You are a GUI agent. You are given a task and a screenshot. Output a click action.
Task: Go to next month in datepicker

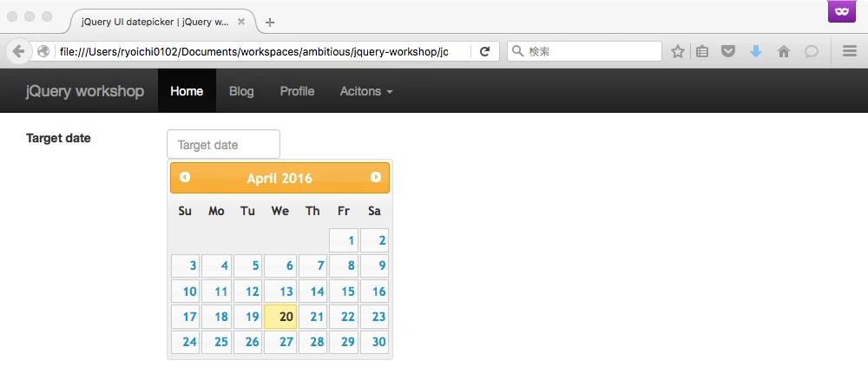(375, 177)
